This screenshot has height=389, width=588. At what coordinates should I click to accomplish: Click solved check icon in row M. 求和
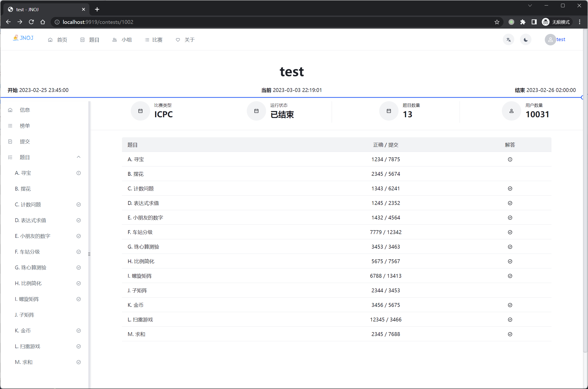pyautogui.click(x=510, y=334)
